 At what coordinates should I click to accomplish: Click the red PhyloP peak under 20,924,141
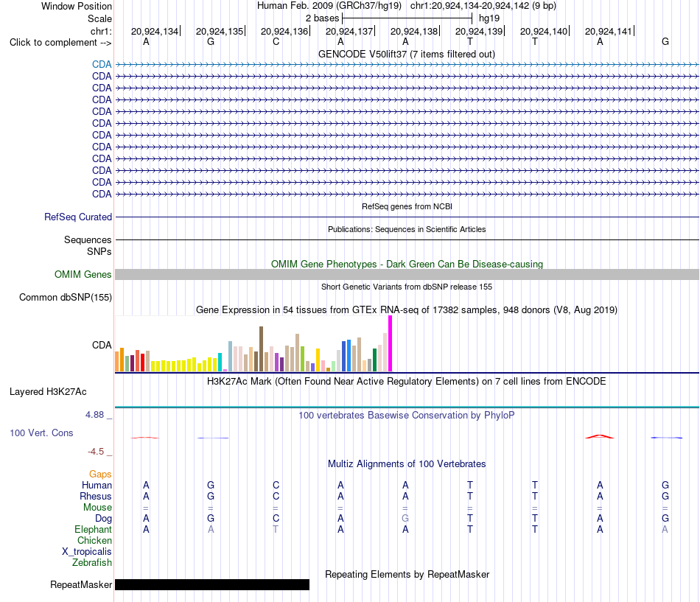click(600, 436)
